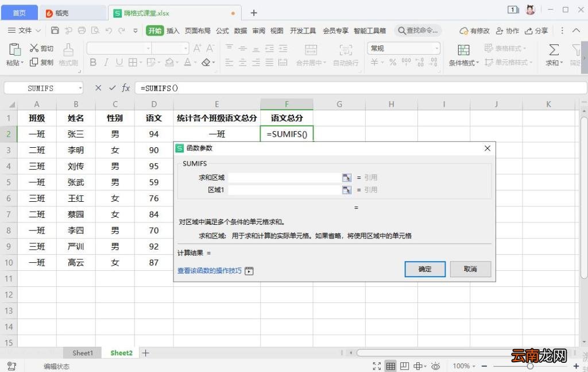588x372 pixels.
Task: Click range selector icon for 区域1
Action: [x=347, y=190]
